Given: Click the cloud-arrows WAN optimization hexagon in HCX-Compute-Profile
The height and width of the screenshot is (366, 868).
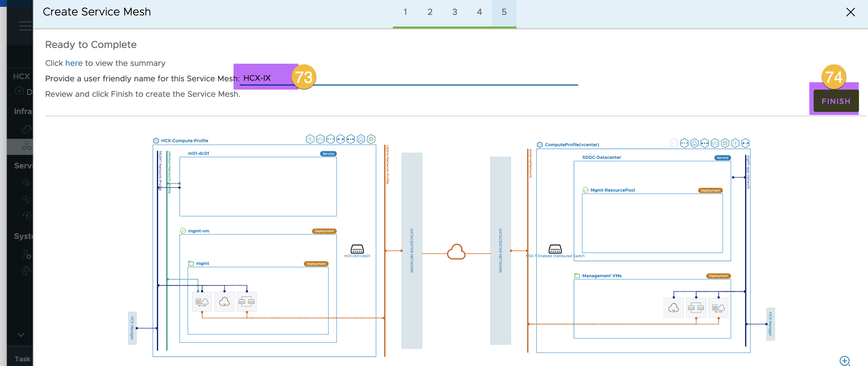Looking at the screenshot, I should point(361,139).
